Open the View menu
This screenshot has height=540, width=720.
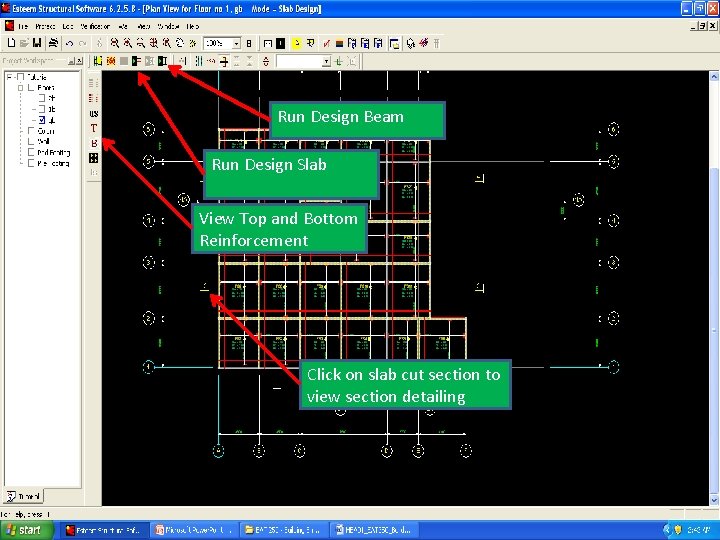pos(144,27)
